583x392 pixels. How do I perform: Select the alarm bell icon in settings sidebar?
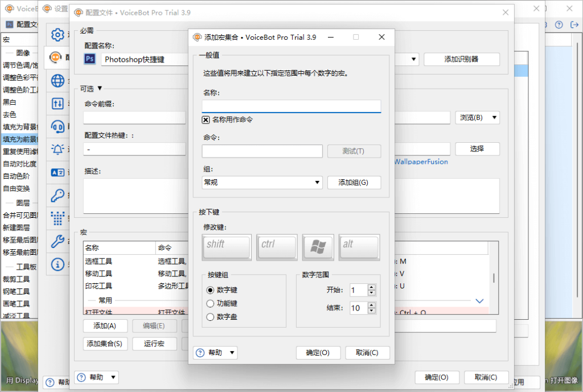58,150
